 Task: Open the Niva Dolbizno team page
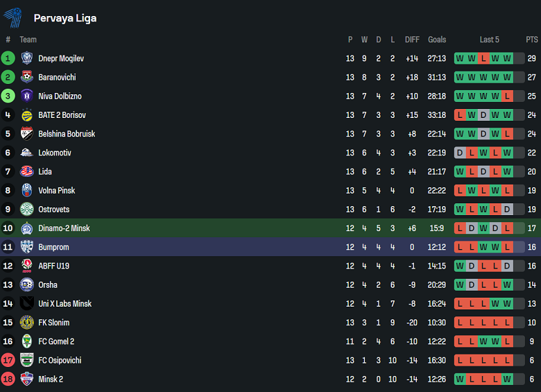coord(60,96)
